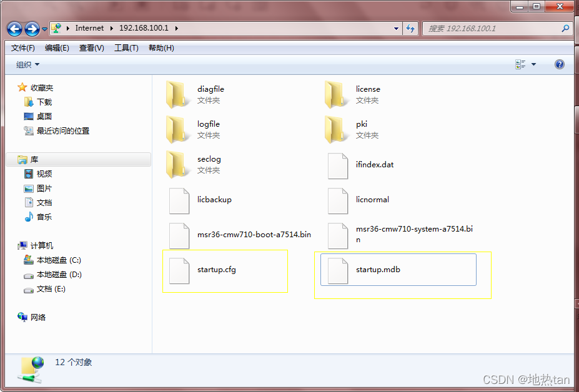Click the network globe icon in details pane

pyautogui.click(x=31, y=370)
